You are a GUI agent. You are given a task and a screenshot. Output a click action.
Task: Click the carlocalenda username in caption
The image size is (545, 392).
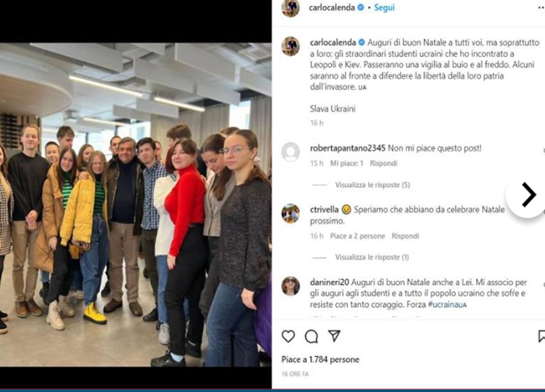coord(333,43)
